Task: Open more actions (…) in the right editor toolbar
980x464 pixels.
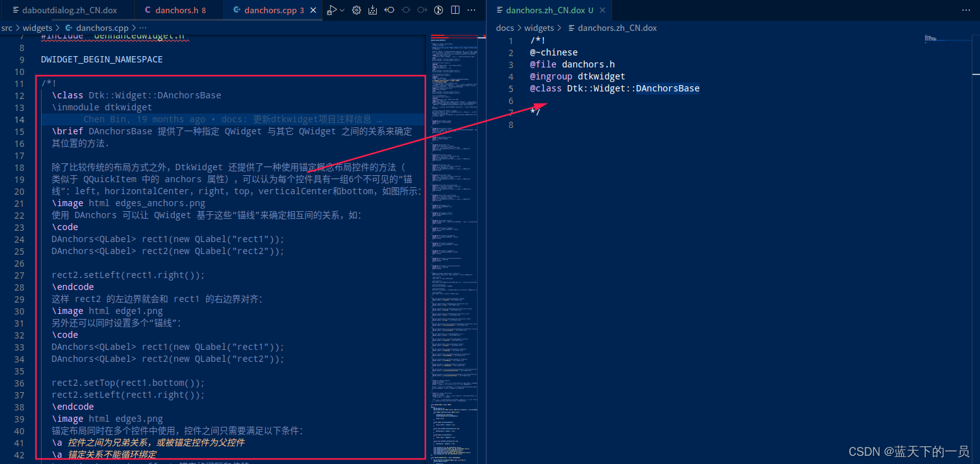Action: (x=966, y=10)
